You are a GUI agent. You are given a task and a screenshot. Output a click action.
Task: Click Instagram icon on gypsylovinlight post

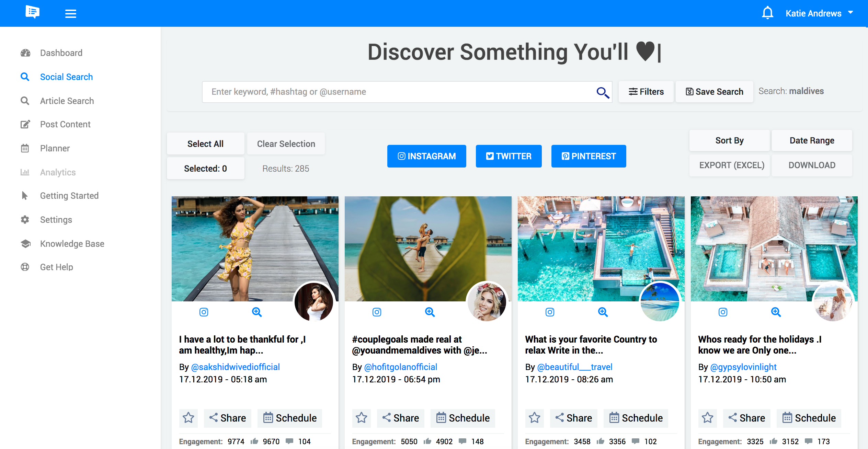coord(723,312)
